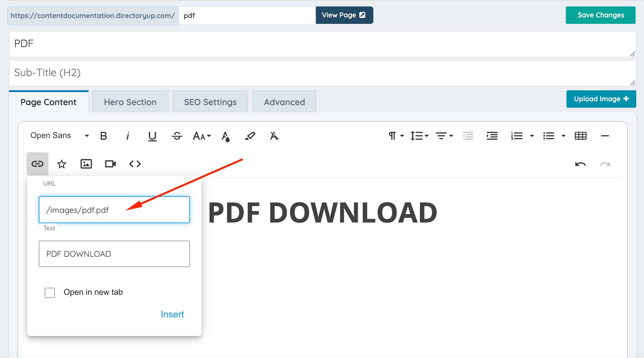Pick text color with droplet icon
Screen dimensions: 644x358
tap(226, 136)
